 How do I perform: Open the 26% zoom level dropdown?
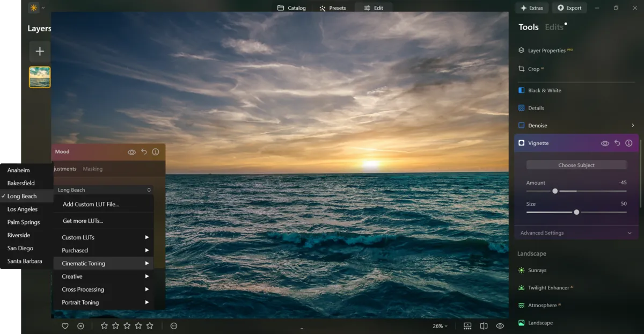coord(440,326)
